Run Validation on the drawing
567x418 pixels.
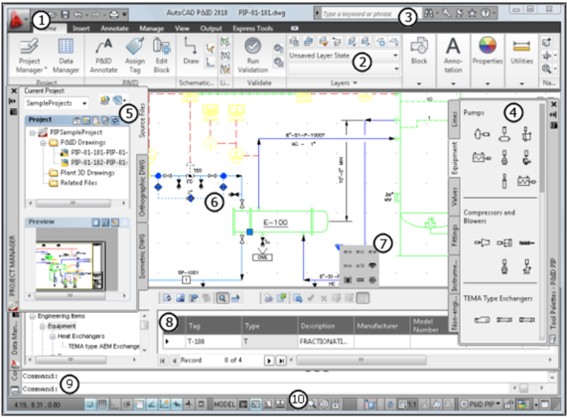tap(253, 55)
